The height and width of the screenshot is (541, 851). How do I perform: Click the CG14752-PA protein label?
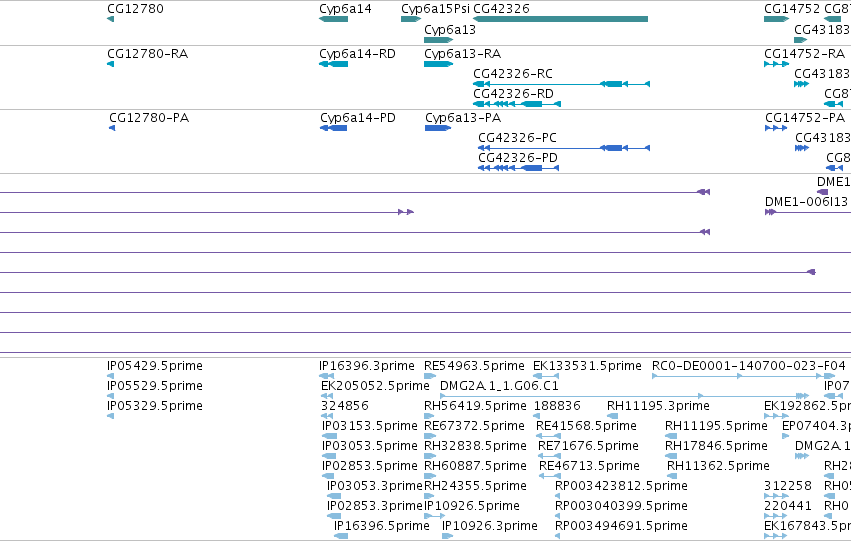(x=805, y=118)
